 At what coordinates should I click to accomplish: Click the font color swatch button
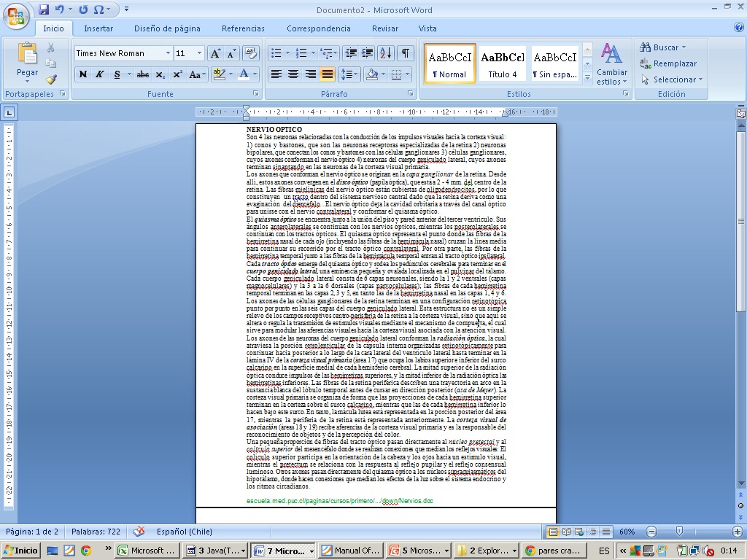(242, 74)
